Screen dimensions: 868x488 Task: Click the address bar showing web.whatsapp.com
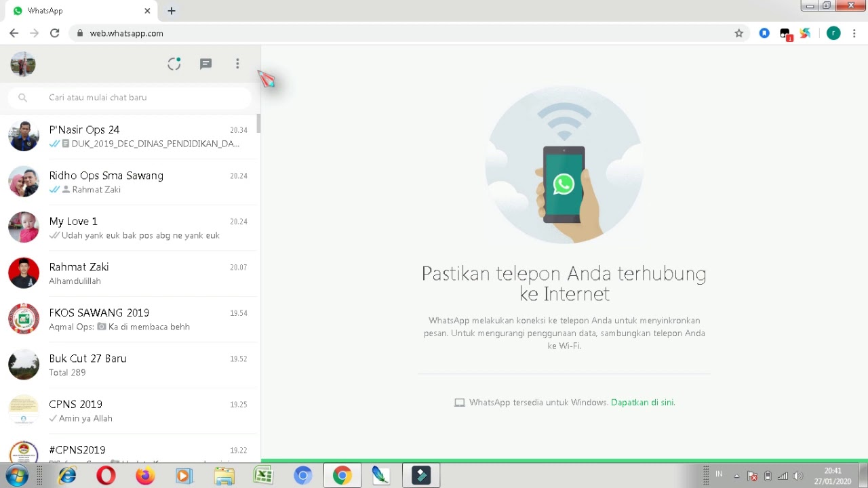[x=407, y=33]
